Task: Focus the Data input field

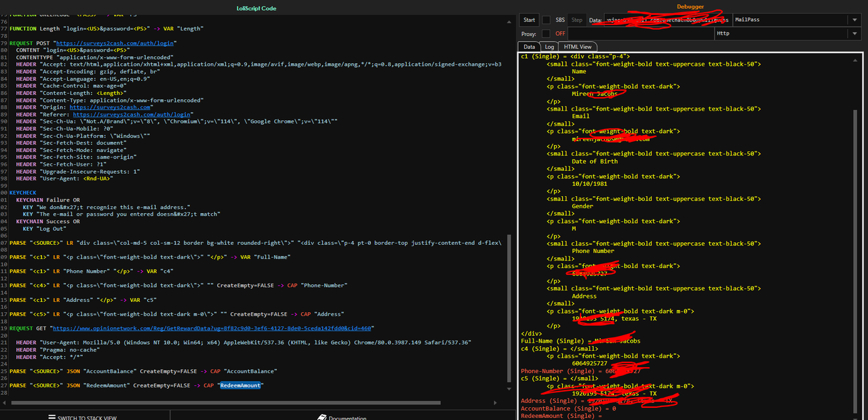Action: (668, 20)
